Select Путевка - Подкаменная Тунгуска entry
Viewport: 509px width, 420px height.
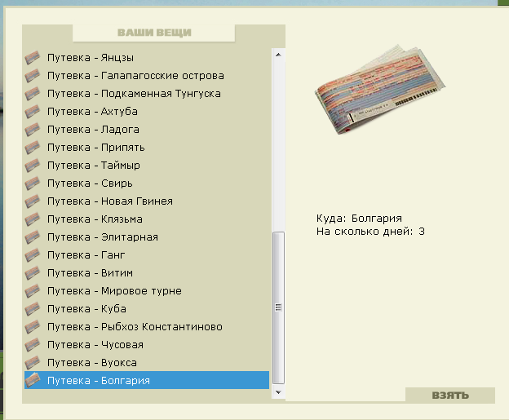[x=147, y=94]
